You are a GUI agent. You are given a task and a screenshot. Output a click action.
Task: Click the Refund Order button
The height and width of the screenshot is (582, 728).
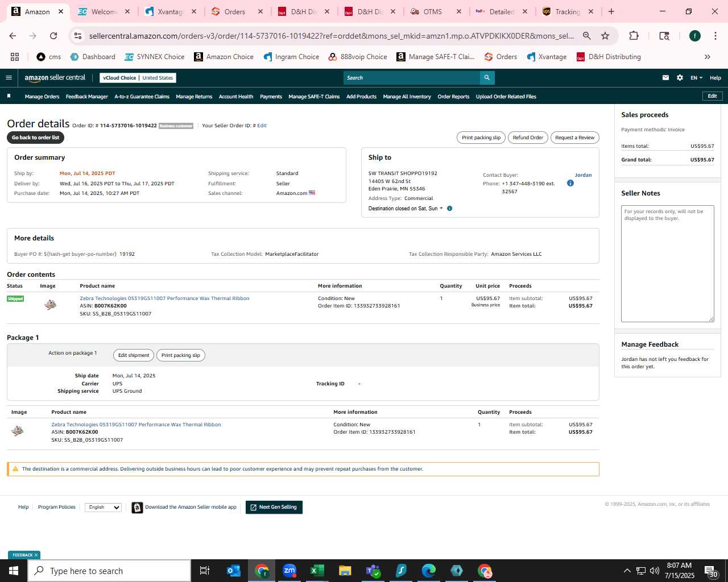[x=528, y=138]
